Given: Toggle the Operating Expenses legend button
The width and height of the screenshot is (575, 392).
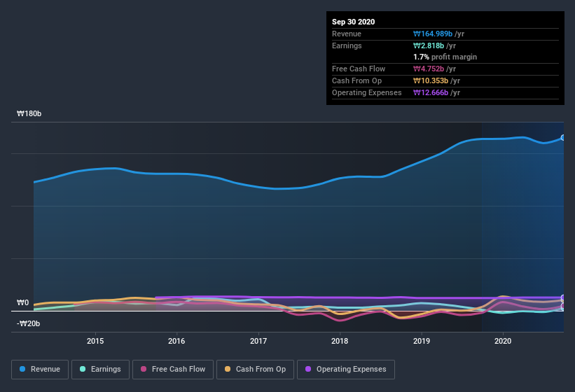Looking at the screenshot, I should click(346, 370).
